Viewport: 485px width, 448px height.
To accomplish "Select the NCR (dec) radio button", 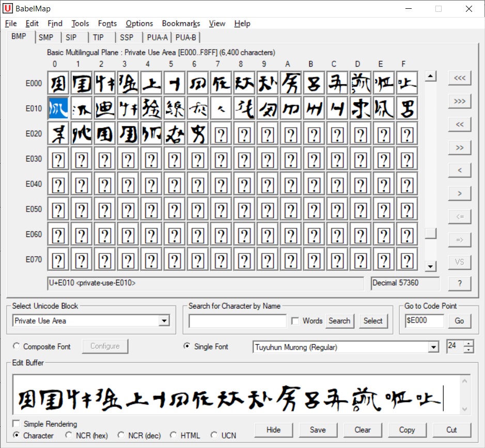I will 121,435.
